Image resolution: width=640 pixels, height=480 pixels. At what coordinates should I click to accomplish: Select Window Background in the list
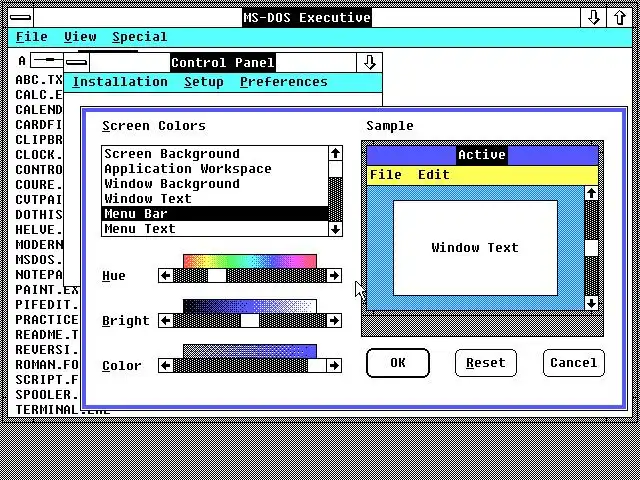(x=215, y=184)
